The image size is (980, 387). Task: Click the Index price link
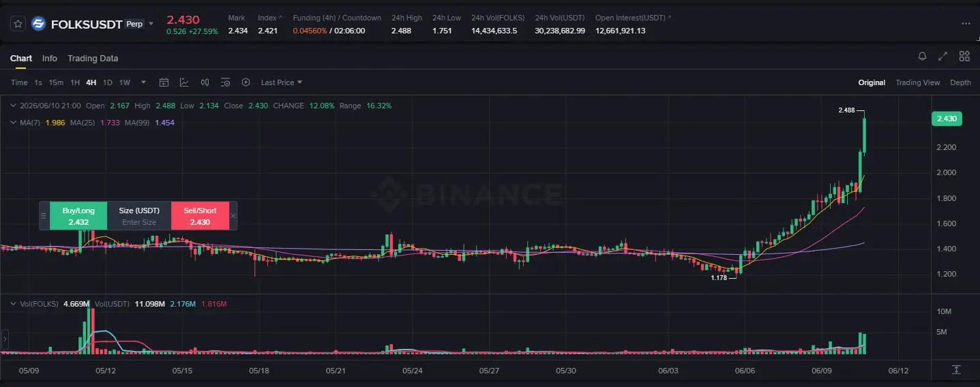[269, 18]
